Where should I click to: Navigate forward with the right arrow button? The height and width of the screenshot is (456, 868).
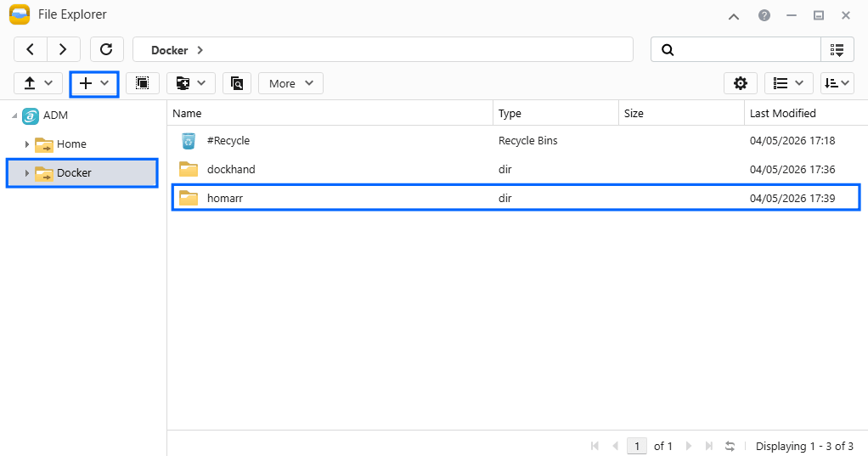pyautogui.click(x=64, y=50)
